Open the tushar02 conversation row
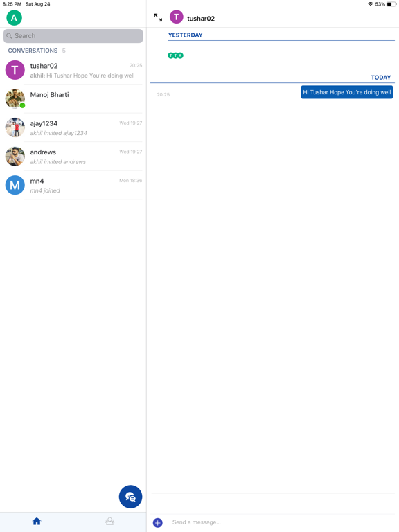The image size is (399, 532). point(73,70)
